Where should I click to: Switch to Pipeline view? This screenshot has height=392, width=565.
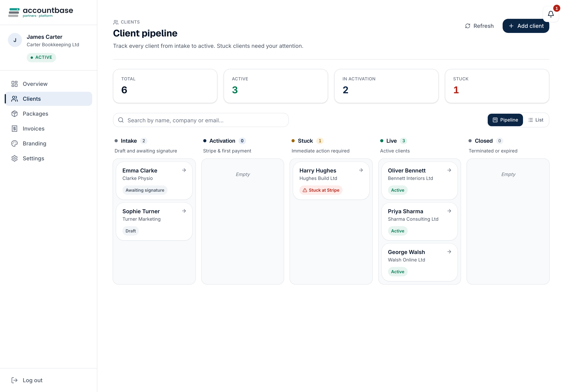(x=505, y=120)
